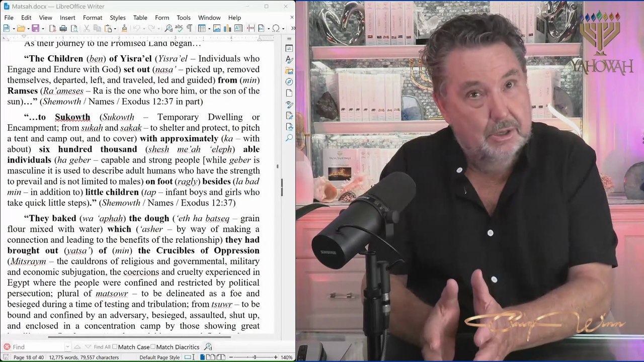Select the Clone Formatting paintbrush
This screenshot has width=644, height=362.
(x=124, y=29)
